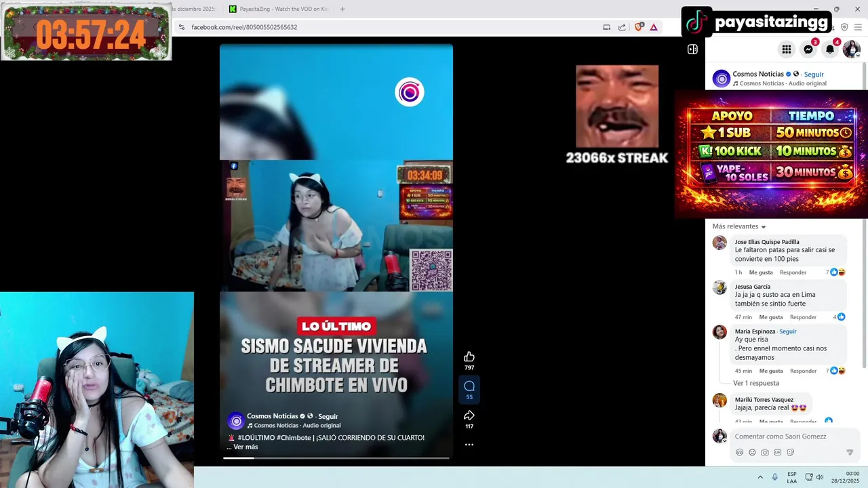Send comment with arrow button
The image size is (868, 488).
click(x=850, y=452)
